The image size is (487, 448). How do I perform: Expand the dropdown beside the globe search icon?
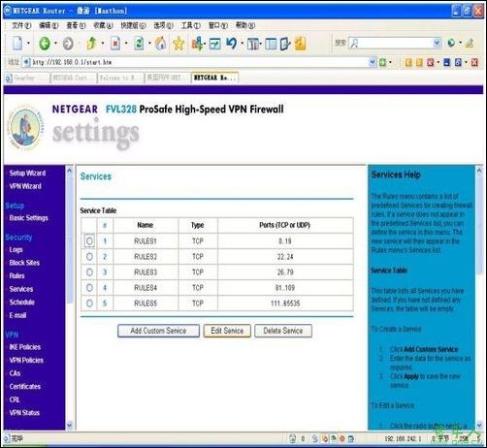click(x=461, y=43)
